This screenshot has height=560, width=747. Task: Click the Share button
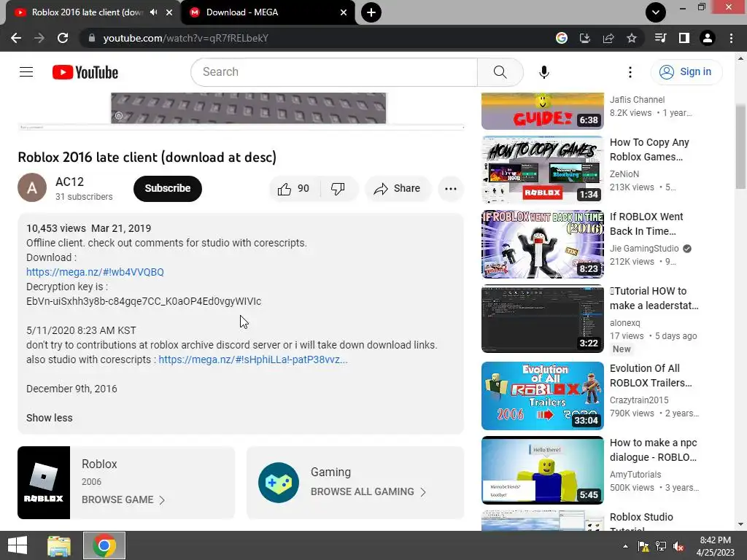[398, 189]
